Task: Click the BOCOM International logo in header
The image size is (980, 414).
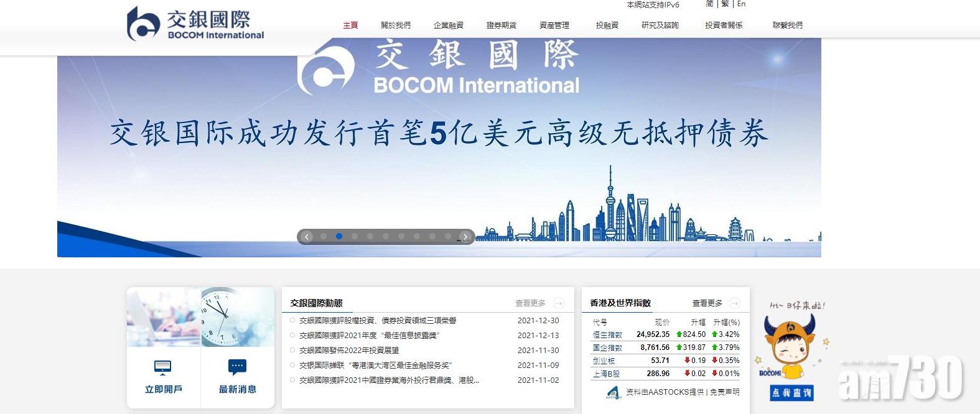Action: [x=195, y=24]
